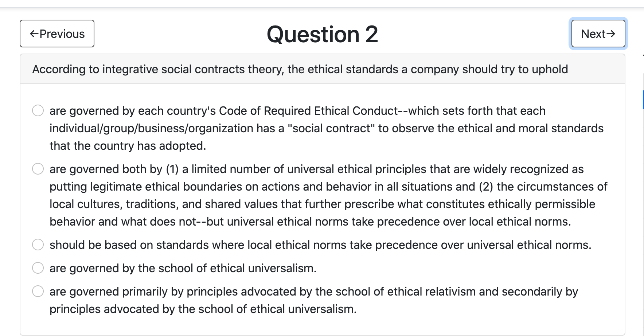This screenshot has height=336, width=644.
Task: Select radio for local norms taking precedence
Action: (38, 245)
